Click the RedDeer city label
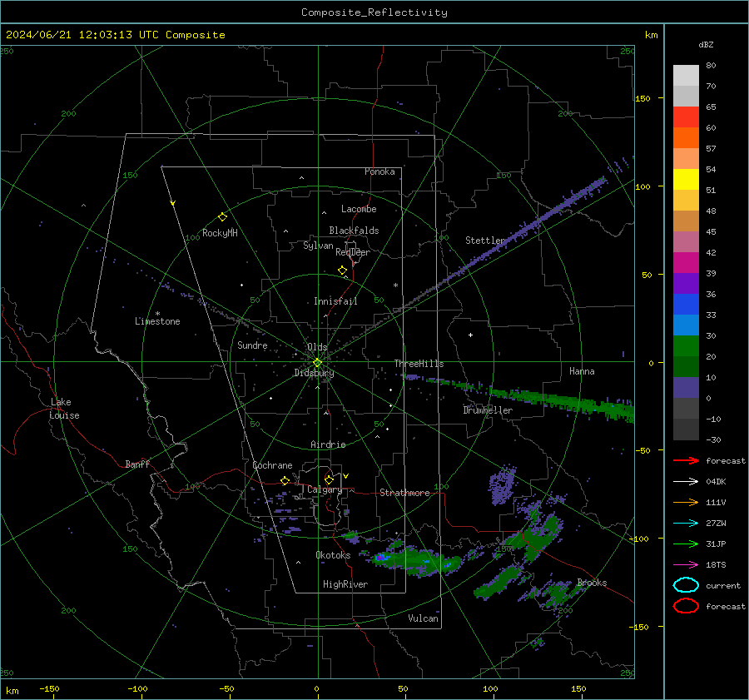The height and width of the screenshot is (700, 749). tap(353, 252)
